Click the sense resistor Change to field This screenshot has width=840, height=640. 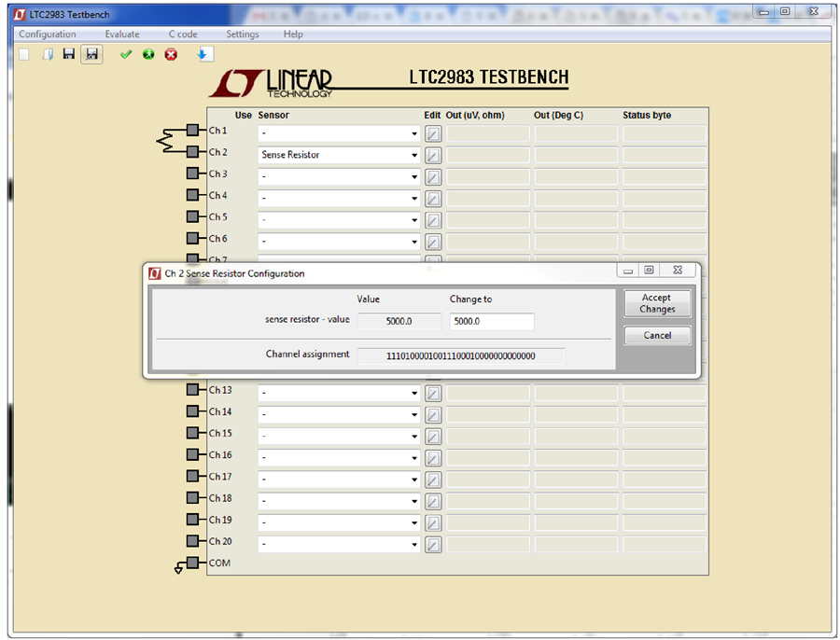pos(492,321)
